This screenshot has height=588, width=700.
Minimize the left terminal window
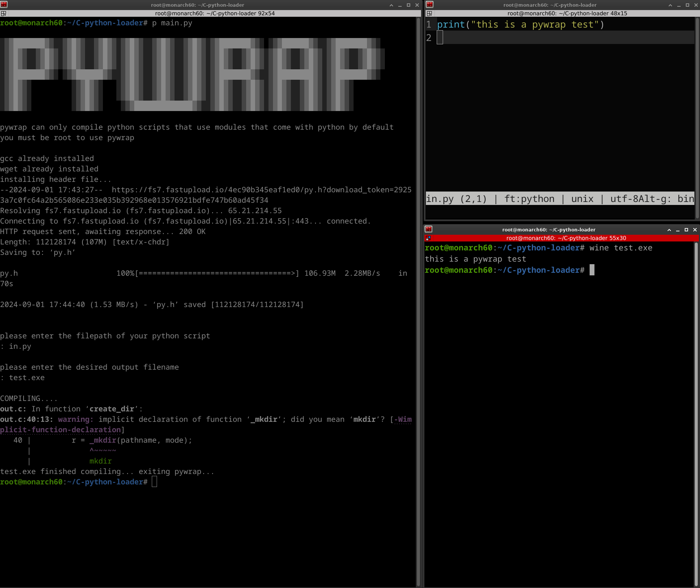(x=400, y=5)
